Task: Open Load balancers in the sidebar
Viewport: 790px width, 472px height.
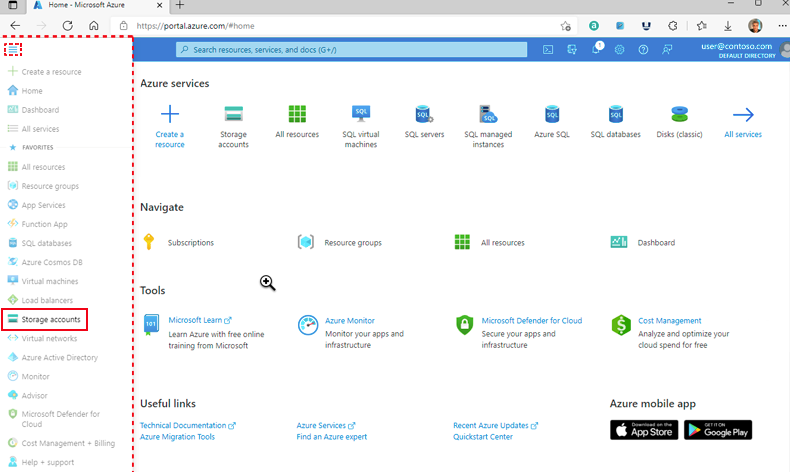Action: click(x=40, y=300)
